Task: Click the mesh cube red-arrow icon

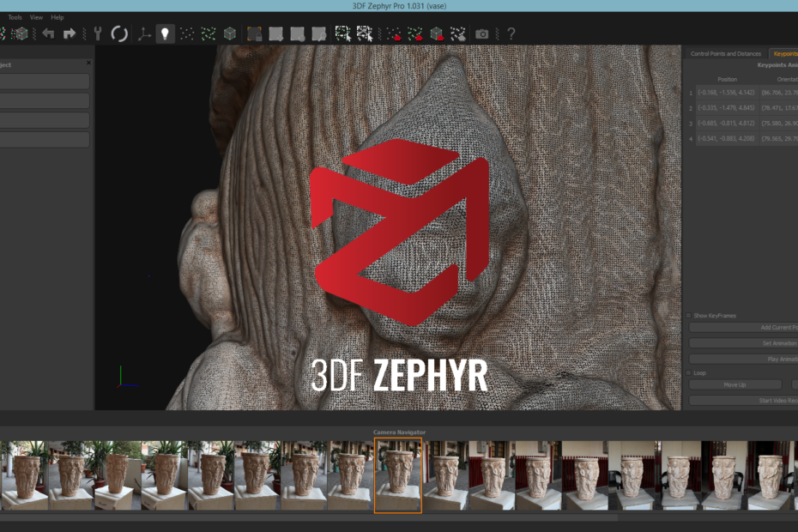Action: coord(437,34)
